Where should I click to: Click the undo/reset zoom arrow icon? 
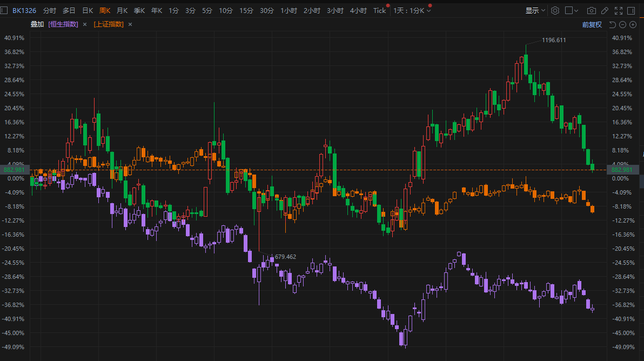612,24
